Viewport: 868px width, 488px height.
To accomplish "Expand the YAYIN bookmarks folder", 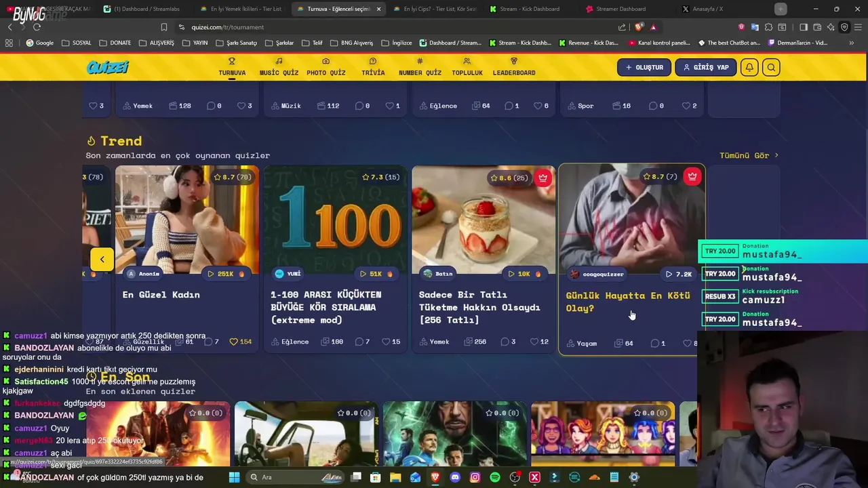I will 195,43.
